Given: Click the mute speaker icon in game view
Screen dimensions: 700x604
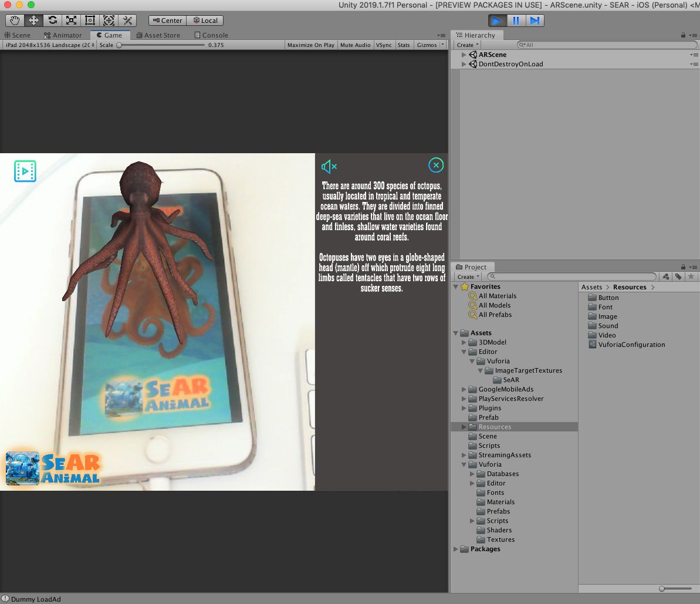Looking at the screenshot, I should (x=329, y=167).
